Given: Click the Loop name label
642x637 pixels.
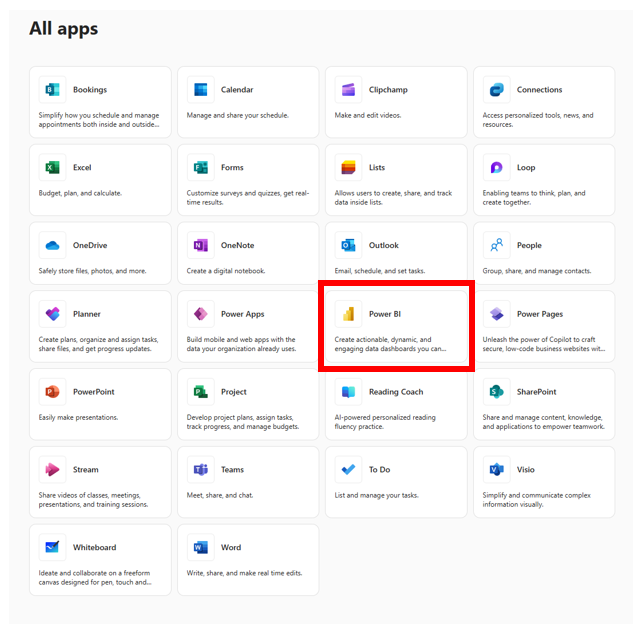Looking at the screenshot, I should [526, 167].
